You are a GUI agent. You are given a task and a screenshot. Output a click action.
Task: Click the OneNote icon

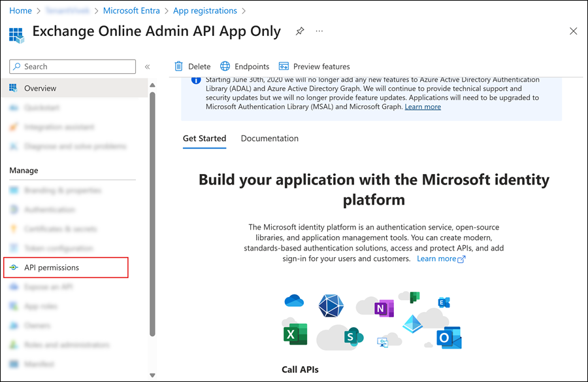[x=384, y=308]
